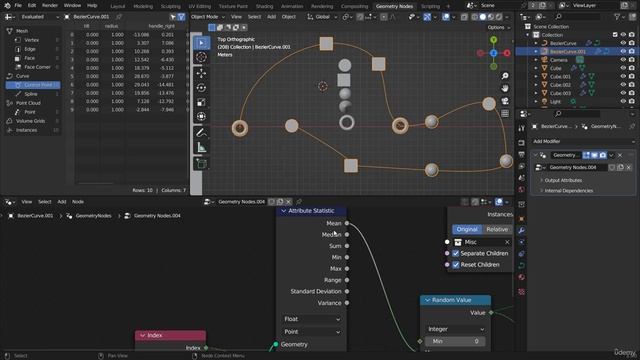Open Point domain dropdown in Attribute Statistic
Screen dimensions: 640x360
312,332
